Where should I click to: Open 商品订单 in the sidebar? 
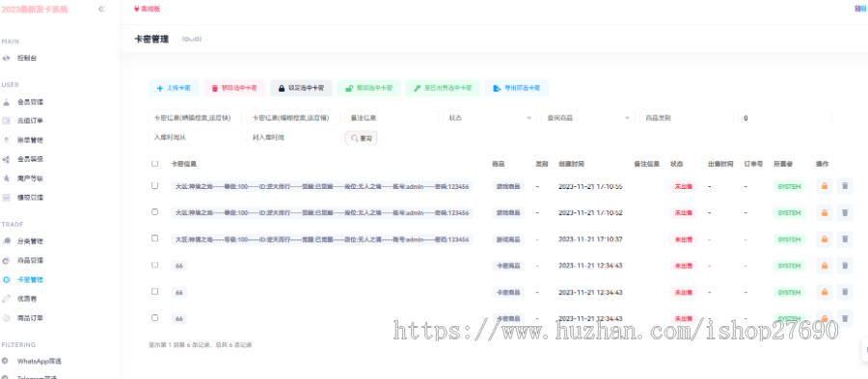pyautogui.click(x=30, y=318)
